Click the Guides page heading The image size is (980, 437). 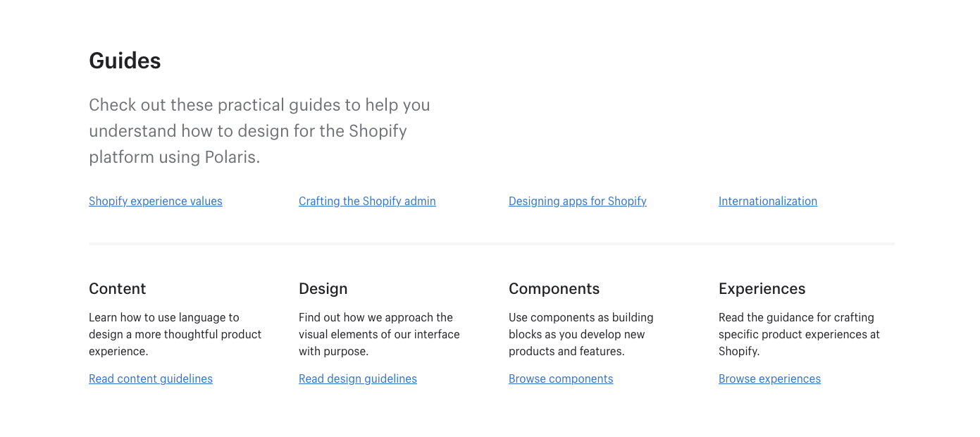[125, 61]
